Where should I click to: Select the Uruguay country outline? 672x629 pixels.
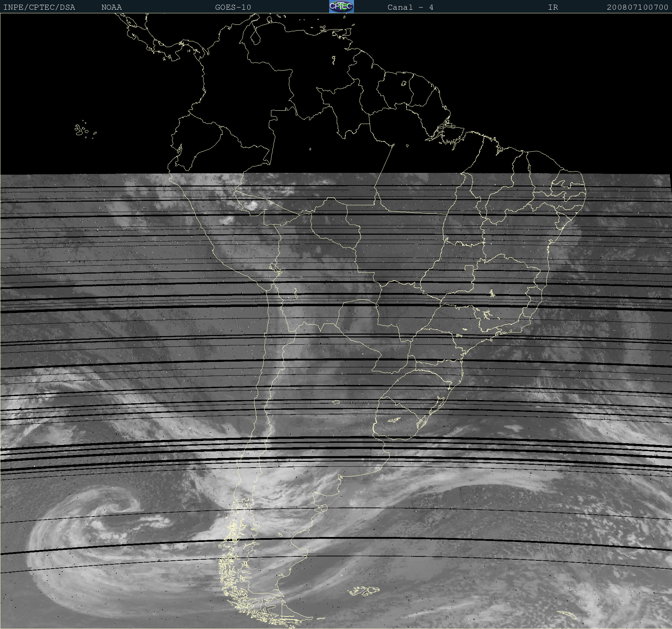(395, 421)
